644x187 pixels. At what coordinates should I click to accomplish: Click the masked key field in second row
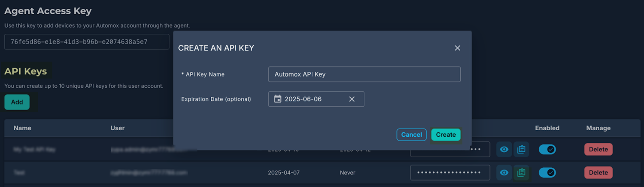pyautogui.click(x=450, y=172)
